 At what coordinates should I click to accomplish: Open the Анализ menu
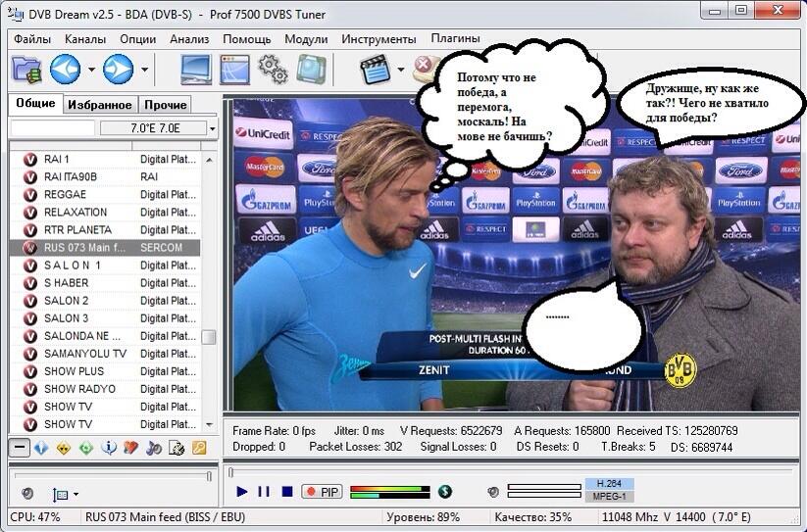[189, 39]
